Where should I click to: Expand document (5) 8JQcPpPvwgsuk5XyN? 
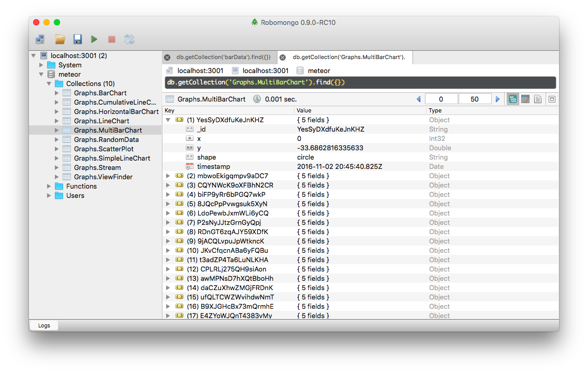click(x=168, y=204)
